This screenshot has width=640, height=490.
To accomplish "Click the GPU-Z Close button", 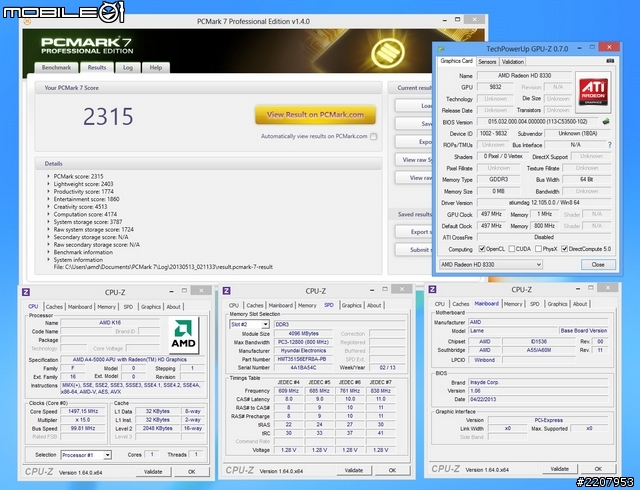I will coord(598,265).
